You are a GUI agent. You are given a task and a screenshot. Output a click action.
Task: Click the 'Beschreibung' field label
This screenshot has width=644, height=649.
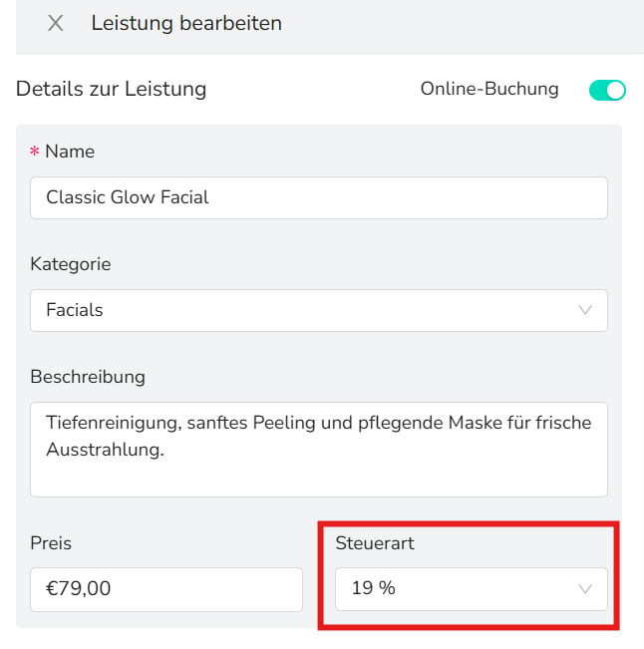tap(88, 377)
